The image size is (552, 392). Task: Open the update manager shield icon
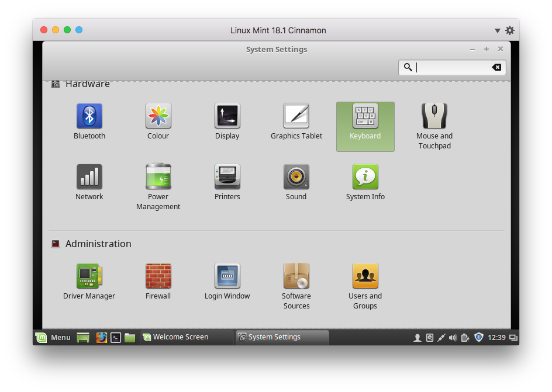(x=478, y=338)
